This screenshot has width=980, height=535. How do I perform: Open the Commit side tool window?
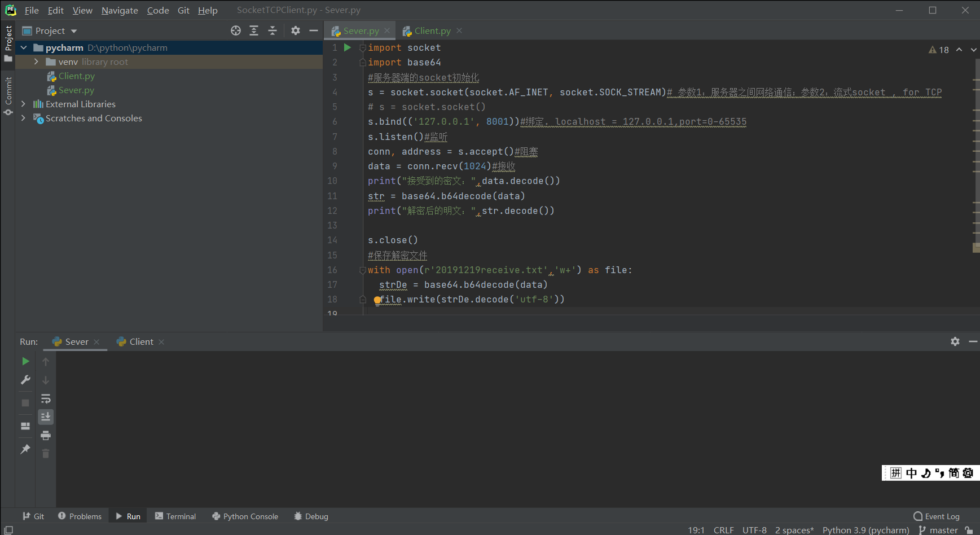[x=8, y=96]
